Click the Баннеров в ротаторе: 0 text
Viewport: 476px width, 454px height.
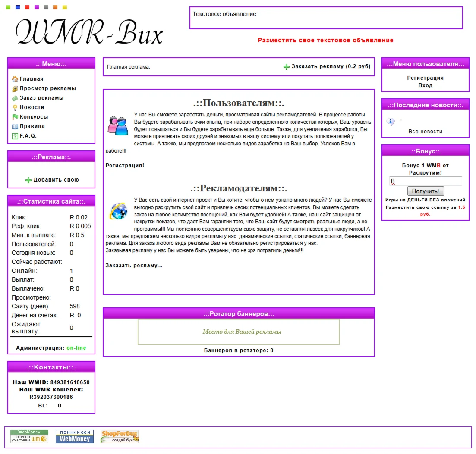pos(239,350)
